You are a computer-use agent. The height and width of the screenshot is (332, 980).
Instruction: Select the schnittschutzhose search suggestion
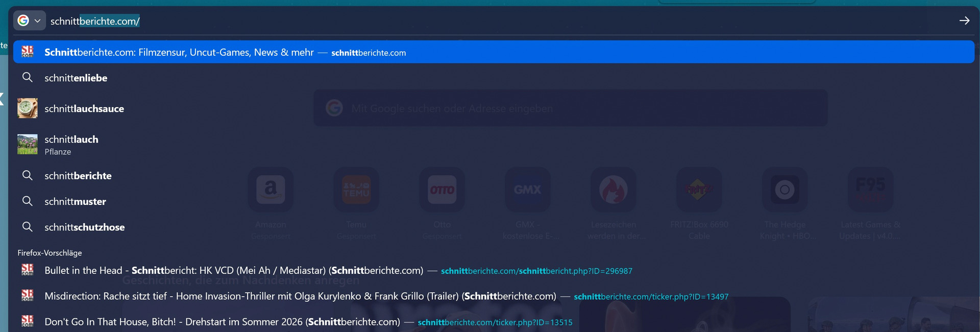pyautogui.click(x=494, y=227)
